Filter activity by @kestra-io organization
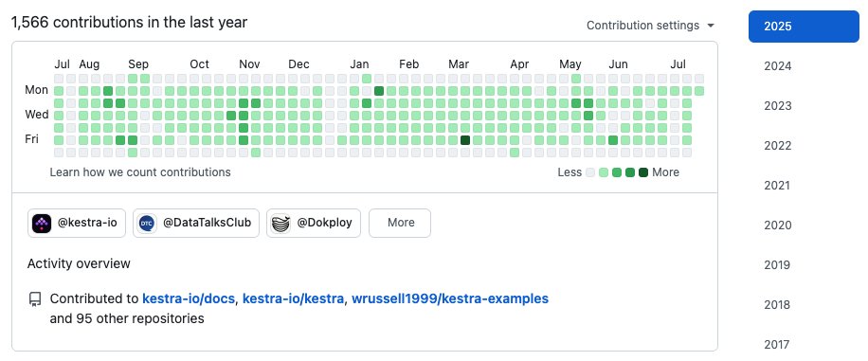Image resolution: width=868 pixels, height=361 pixels. (x=77, y=223)
